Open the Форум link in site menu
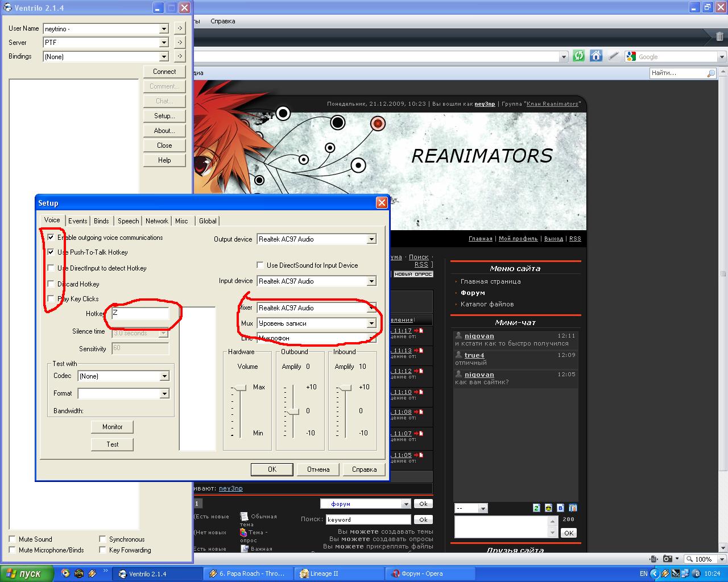 (x=473, y=293)
